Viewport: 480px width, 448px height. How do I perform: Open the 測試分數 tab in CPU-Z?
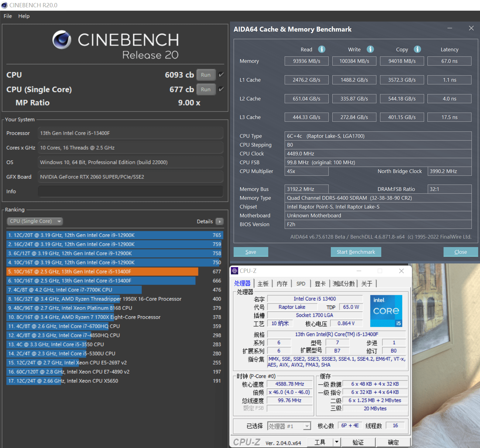coord(344,283)
